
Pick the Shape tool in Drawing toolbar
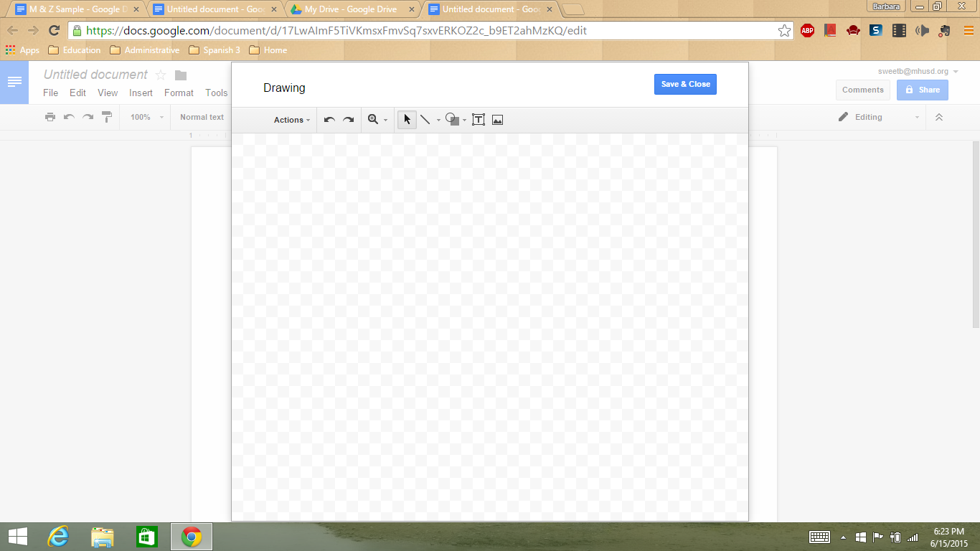click(452, 120)
